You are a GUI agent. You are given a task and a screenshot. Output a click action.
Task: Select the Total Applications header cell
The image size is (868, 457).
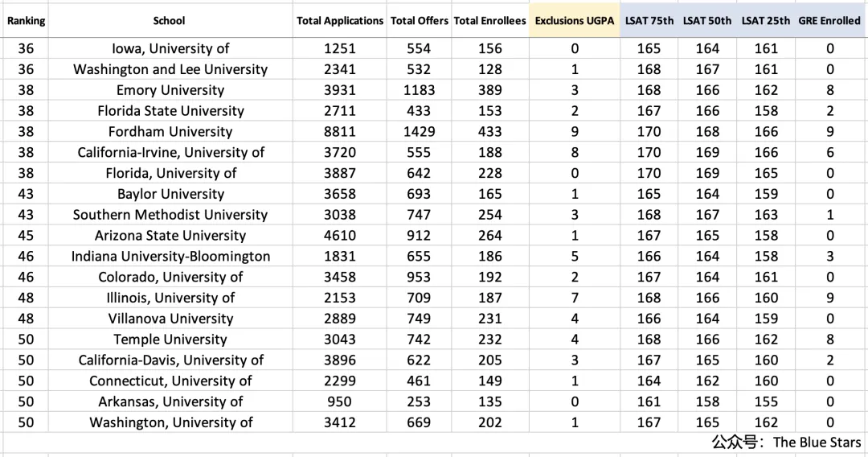[x=339, y=21]
